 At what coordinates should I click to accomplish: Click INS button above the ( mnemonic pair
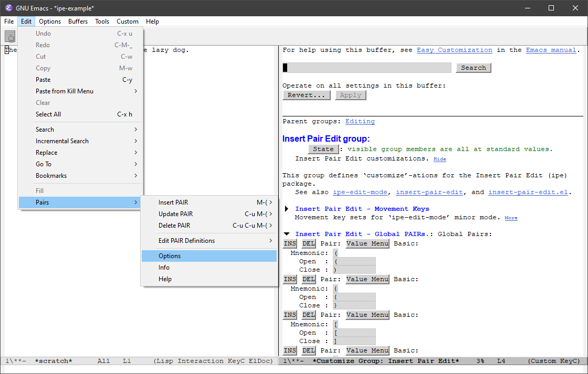290,243
